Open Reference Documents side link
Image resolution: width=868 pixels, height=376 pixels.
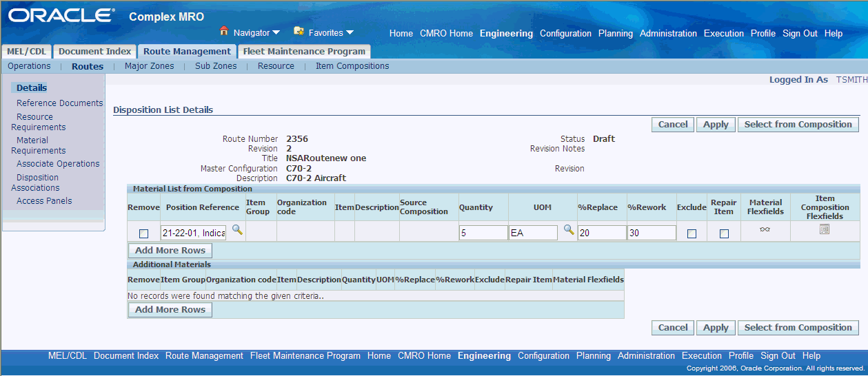point(60,103)
